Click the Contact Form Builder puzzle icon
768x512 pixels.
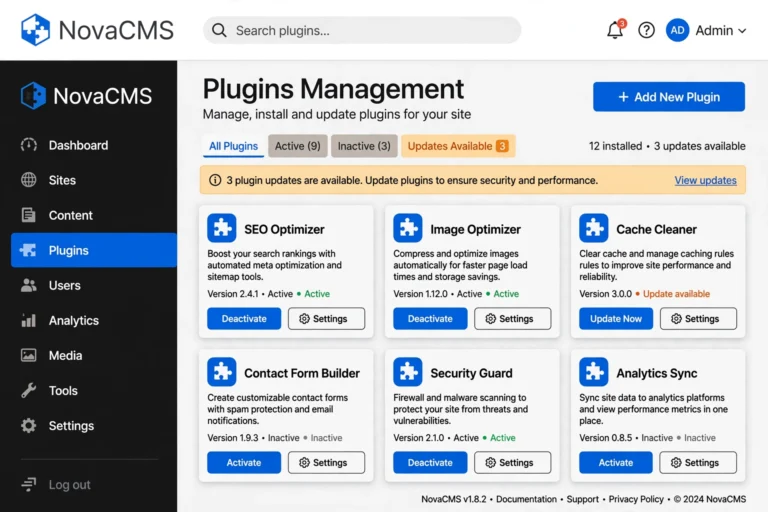tap(221, 372)
